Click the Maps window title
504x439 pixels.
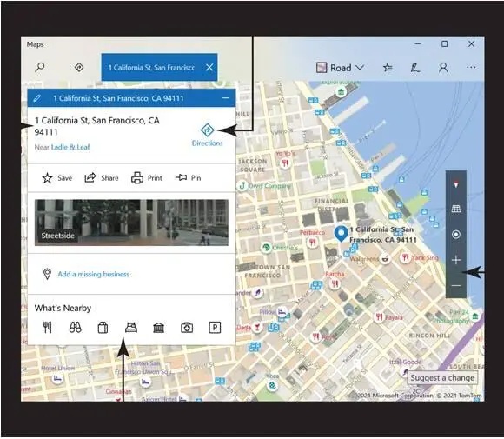tap(35, 44)
